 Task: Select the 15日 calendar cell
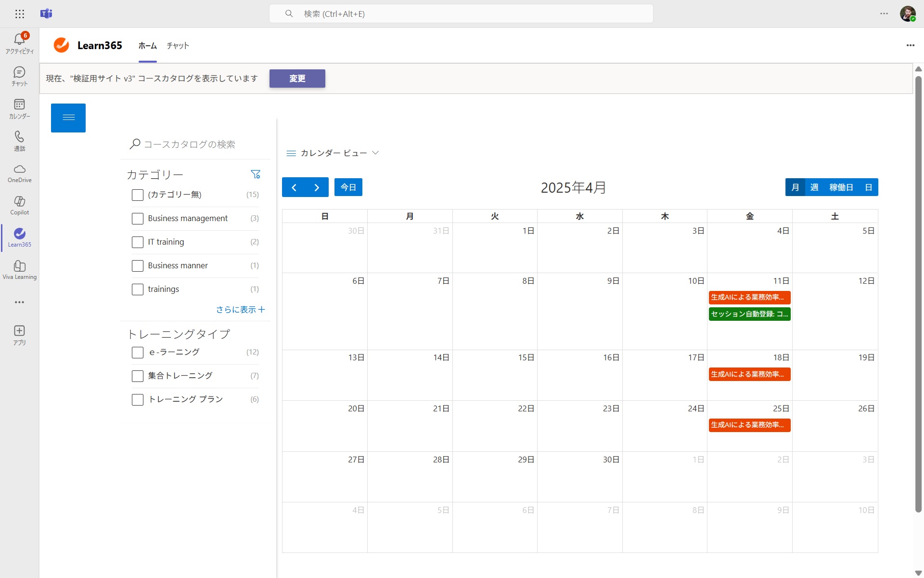coord(495,375)
